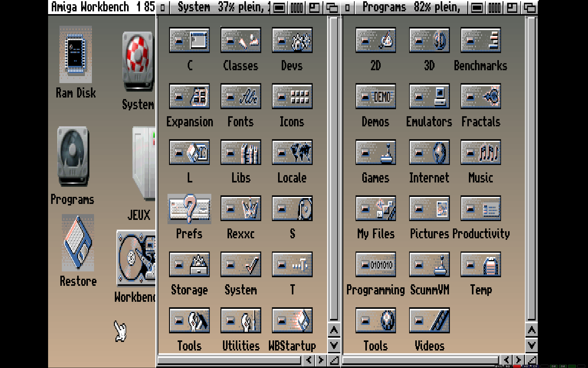Toggle System window depth gadget

pos(332,8)
